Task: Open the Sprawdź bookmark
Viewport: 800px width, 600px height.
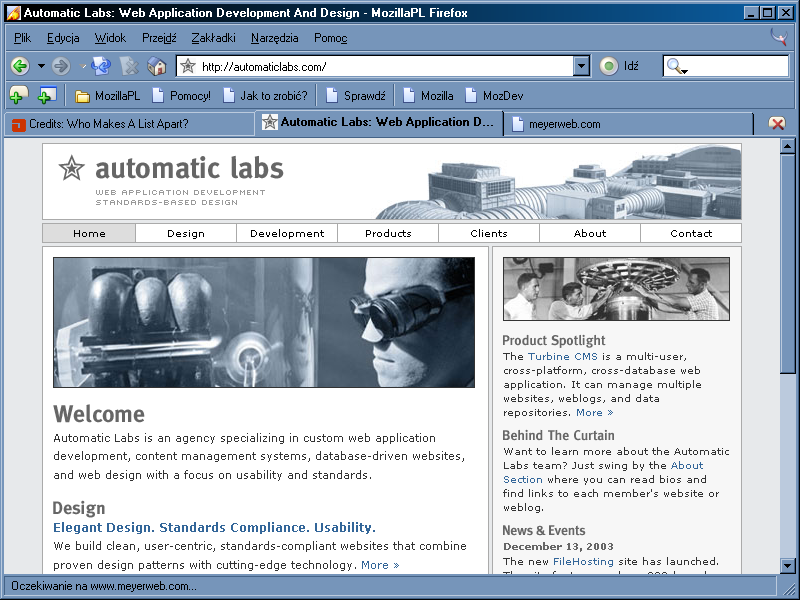Action: pos(356,96)
